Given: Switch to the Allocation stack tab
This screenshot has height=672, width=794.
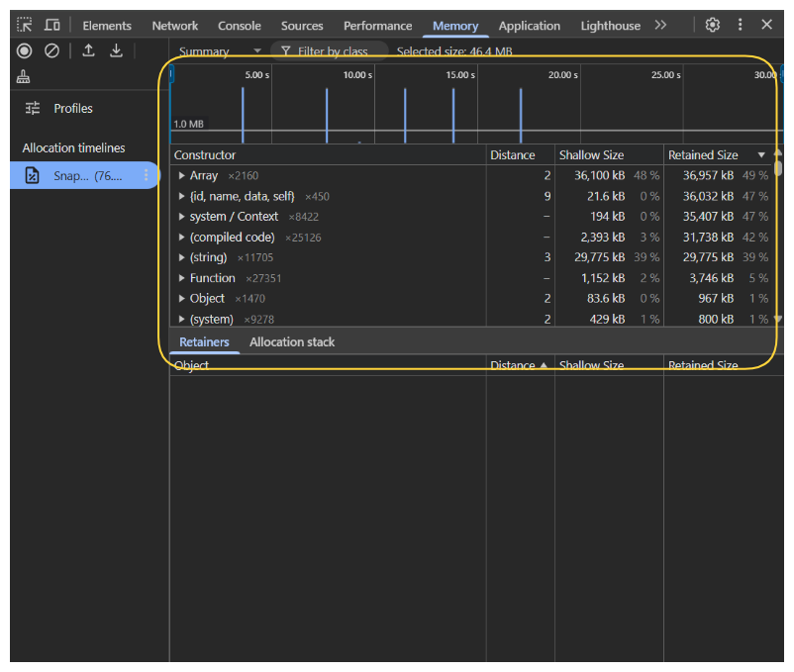Looking at the screenshot, I should 292,342.
